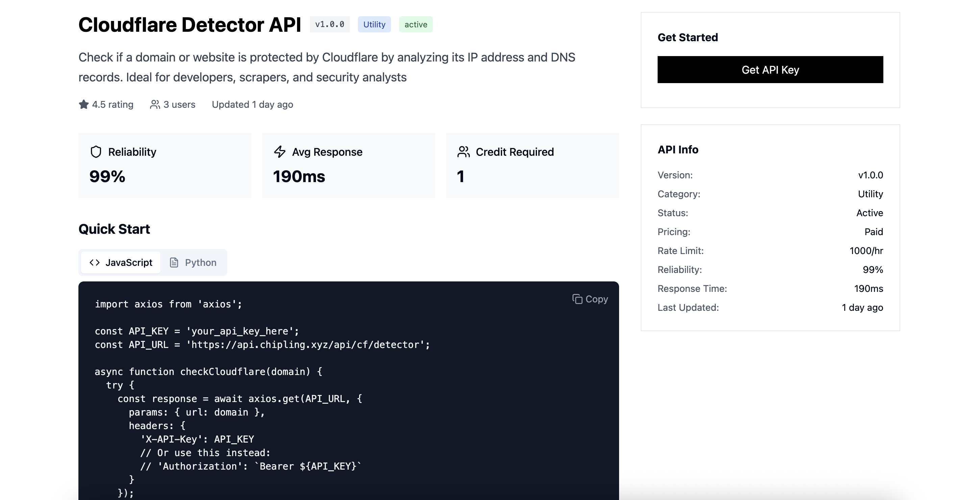Click the people icon by Credit Required
The image size is (980, 500).
click(x=463, y=152)
